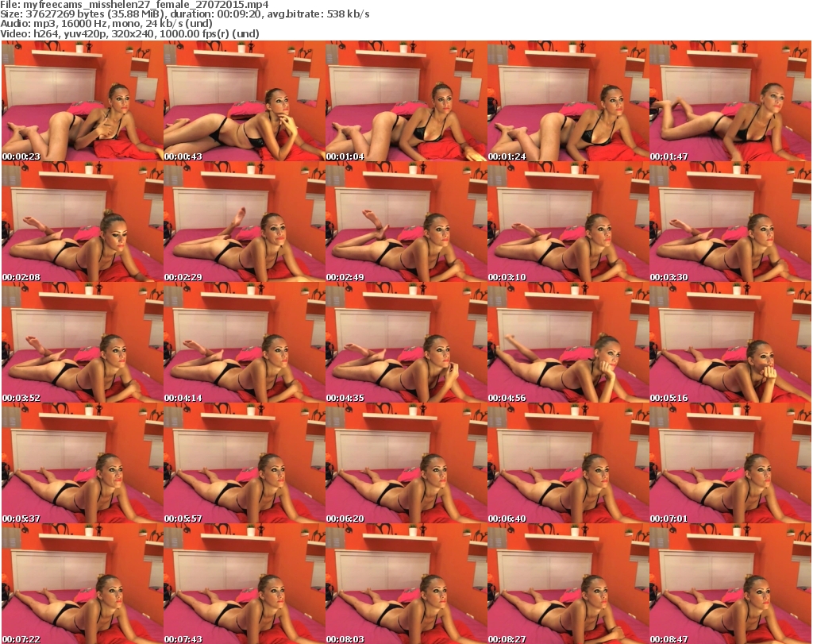Screen dimensions: 813x644
Task: Pick the 00:04:14 video frame
Action: 245,342
